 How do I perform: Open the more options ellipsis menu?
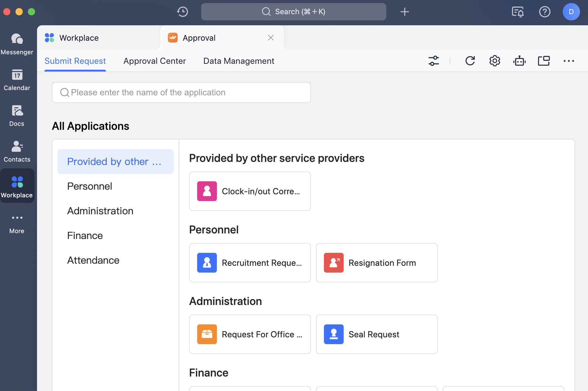[569, 61]
